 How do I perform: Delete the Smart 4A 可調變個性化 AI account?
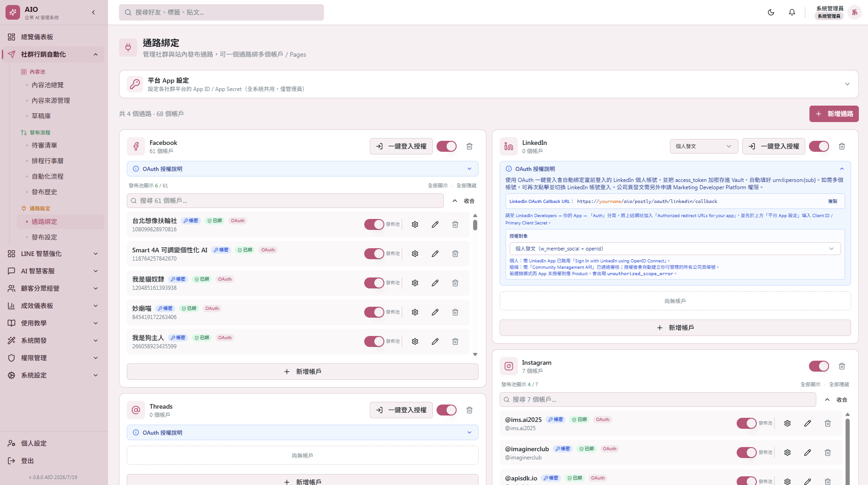(x=455, y=254)
